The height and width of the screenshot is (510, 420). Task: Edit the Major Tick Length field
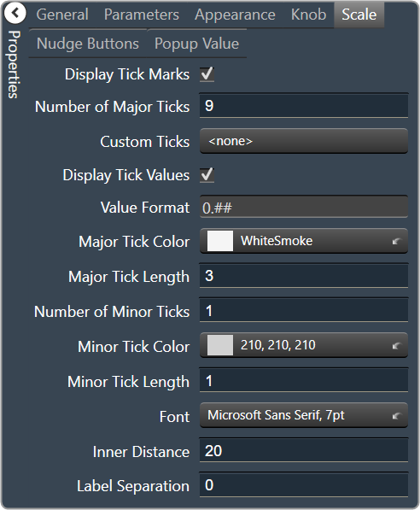304,276
